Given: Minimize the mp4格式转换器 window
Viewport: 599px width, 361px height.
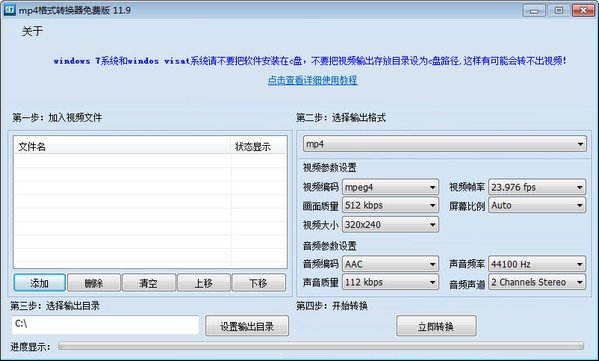Looking at the screenshot, I should 534,10.
